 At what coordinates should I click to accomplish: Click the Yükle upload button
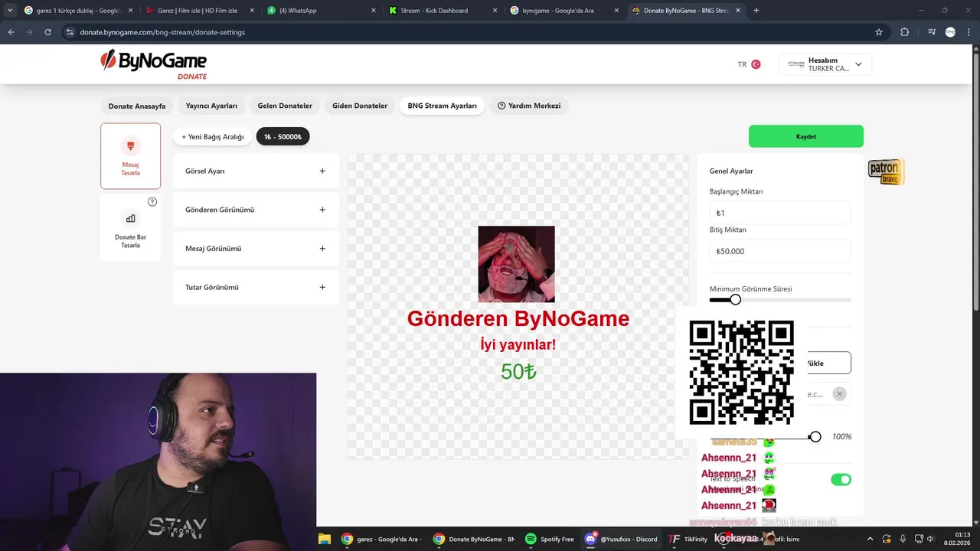829,363
